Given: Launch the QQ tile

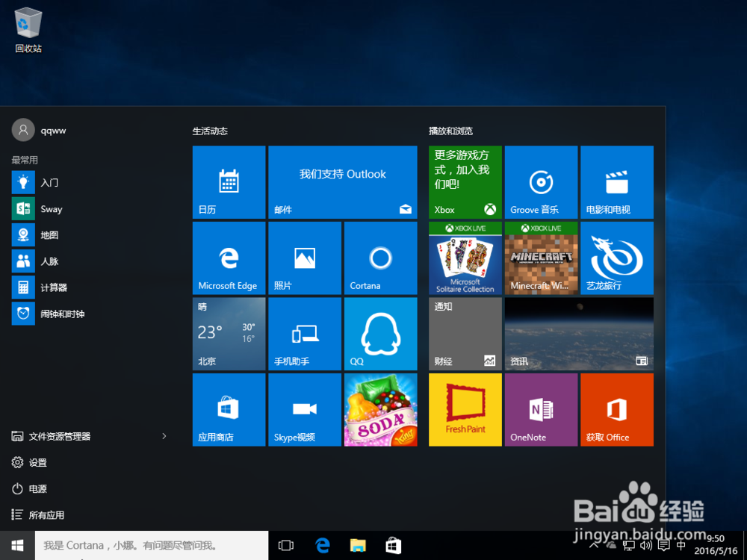Looking at the screenshot, I should (x=381, y=334).
